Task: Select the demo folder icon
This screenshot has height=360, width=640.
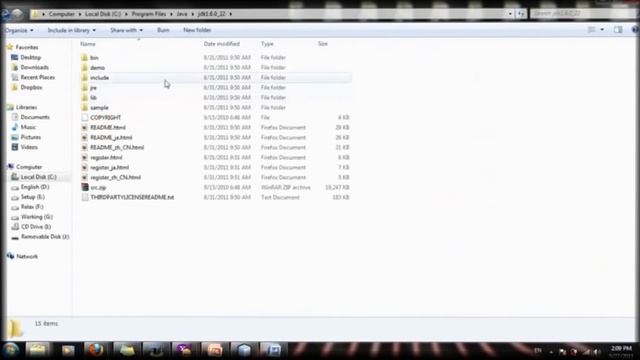Action: [x=84, y=67]
